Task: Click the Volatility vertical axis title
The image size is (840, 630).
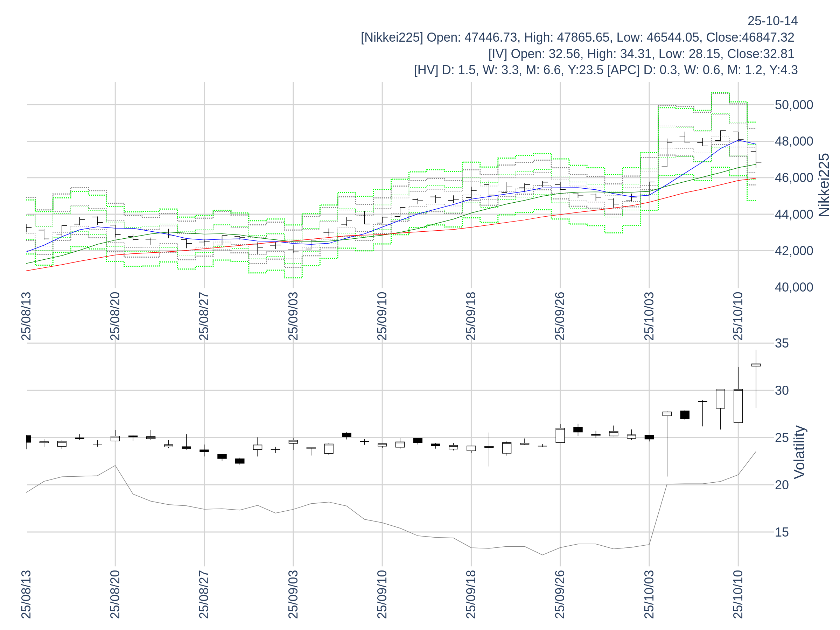Action: point(799,452)
